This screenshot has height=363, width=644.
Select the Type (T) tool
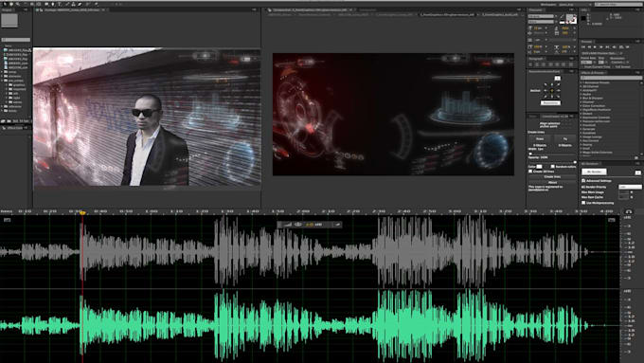tap(60, 4)
